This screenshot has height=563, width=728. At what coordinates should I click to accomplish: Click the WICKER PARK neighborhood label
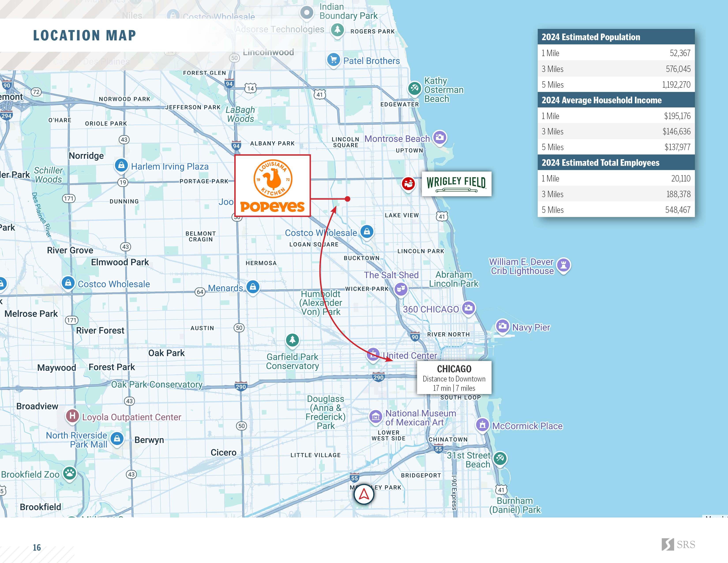click(367, 289)
